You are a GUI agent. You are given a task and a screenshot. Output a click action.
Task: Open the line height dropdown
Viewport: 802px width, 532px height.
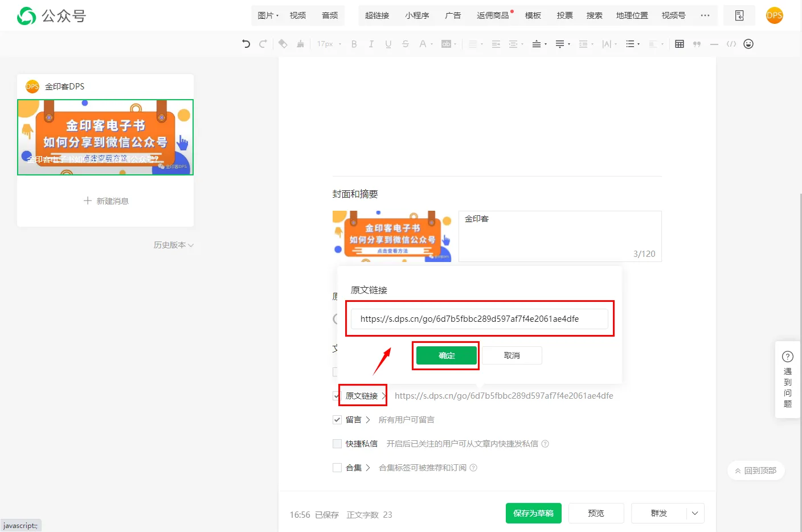pyautogui.click(x=586, y=44)
